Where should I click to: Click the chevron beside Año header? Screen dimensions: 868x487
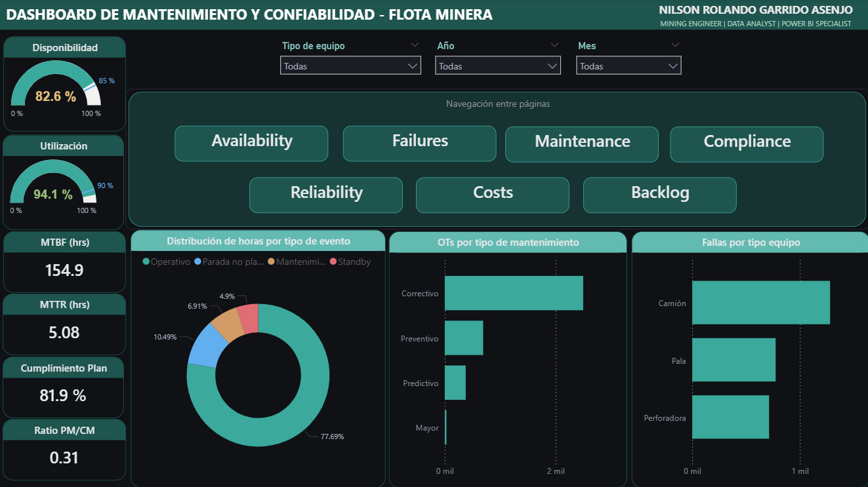tap(555, 45)
